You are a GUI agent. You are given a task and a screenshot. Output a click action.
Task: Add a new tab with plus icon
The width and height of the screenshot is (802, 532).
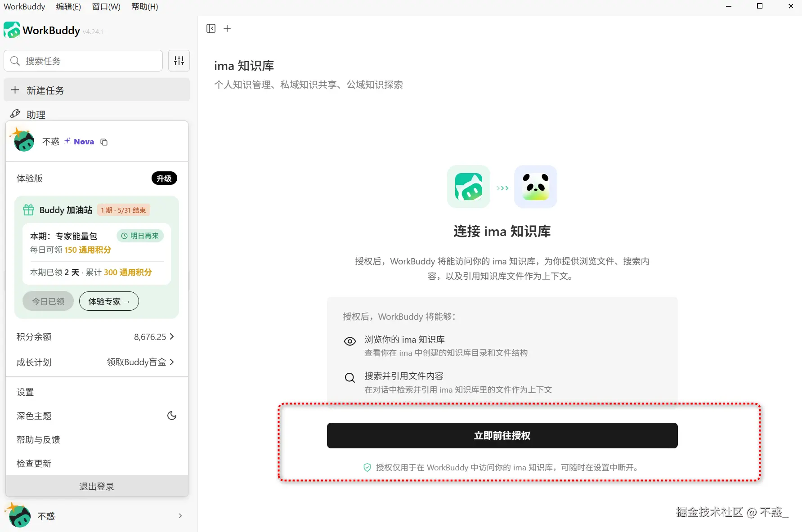[x=227, y=28]
